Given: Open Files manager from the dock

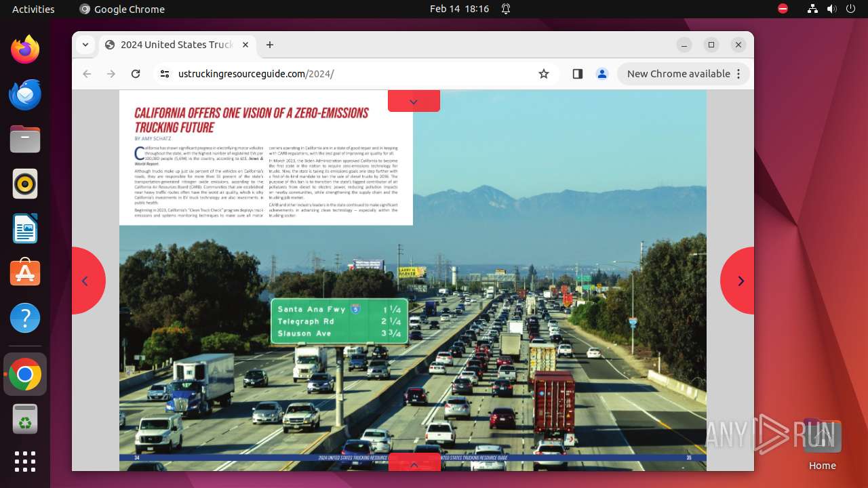Looking at the screenshot, I should 25,139.
